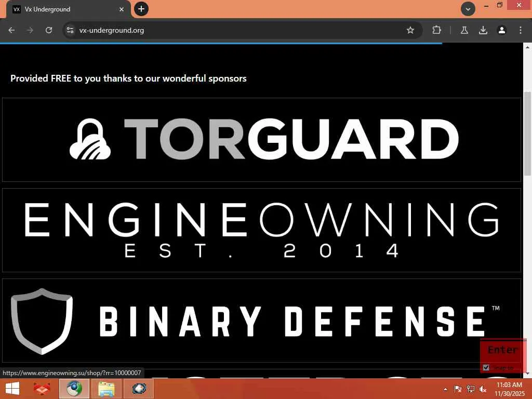Restore down the browser window
Viewport: 532px width, 399px height.
(x=499, y=5)
